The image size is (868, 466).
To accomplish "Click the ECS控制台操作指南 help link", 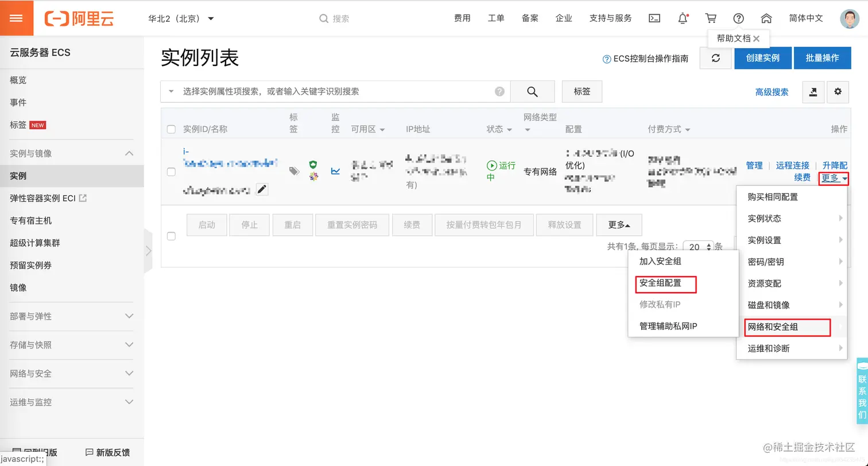I will coord(645,59).
